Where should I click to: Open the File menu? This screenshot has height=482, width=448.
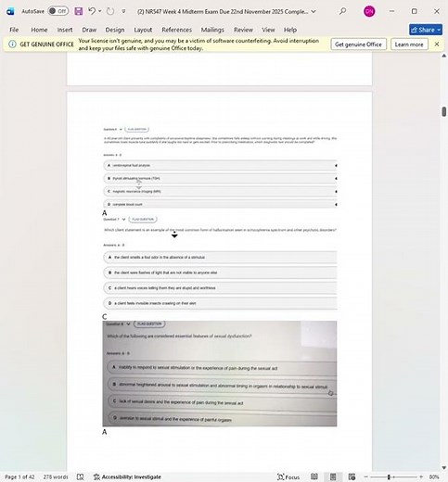coord(14,30)
